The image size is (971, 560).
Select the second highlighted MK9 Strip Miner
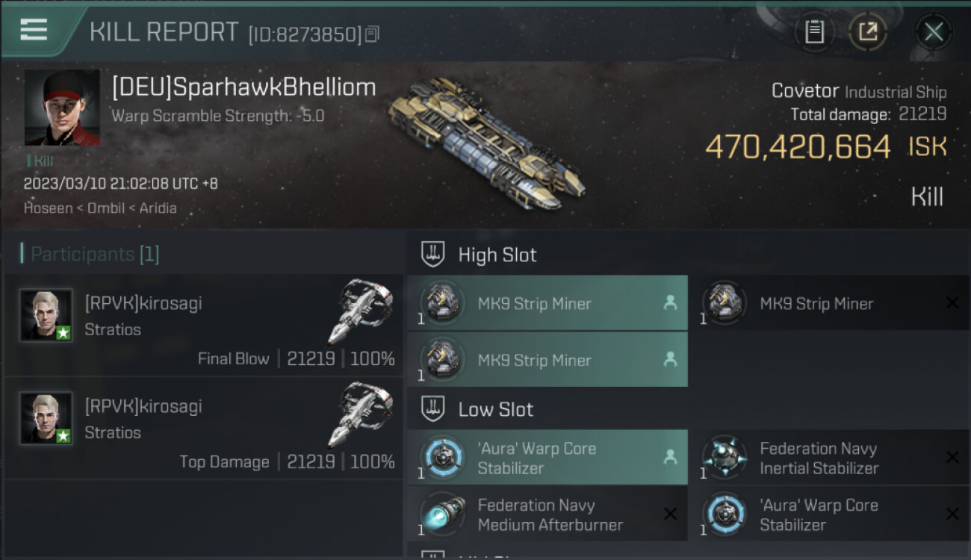[x=547, y=360]
